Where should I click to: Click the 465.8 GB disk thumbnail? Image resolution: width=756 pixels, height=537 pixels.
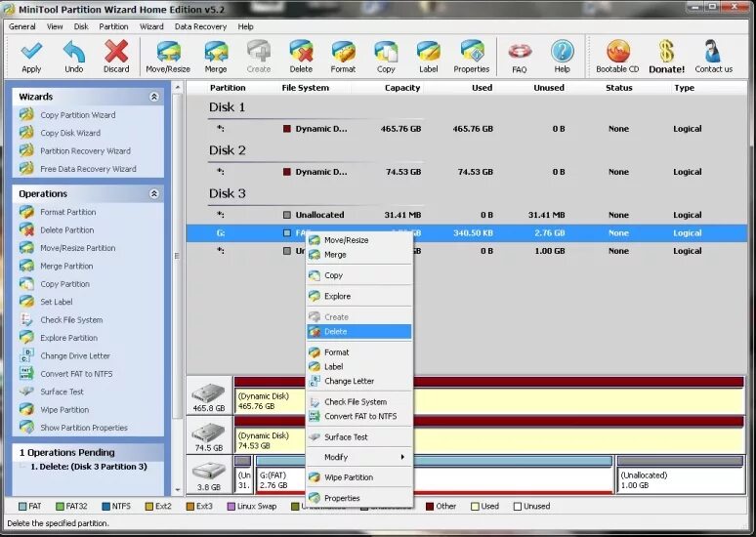[209, 396]
